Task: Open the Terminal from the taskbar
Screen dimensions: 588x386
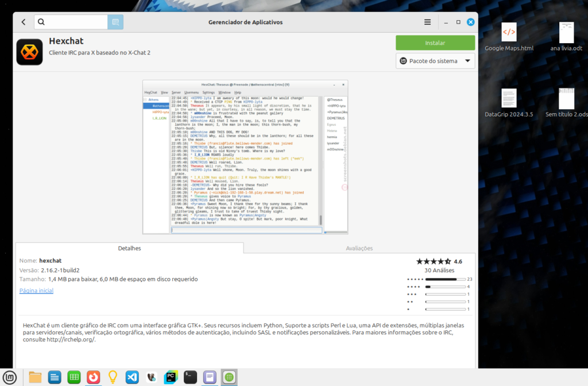Action: 191,377
